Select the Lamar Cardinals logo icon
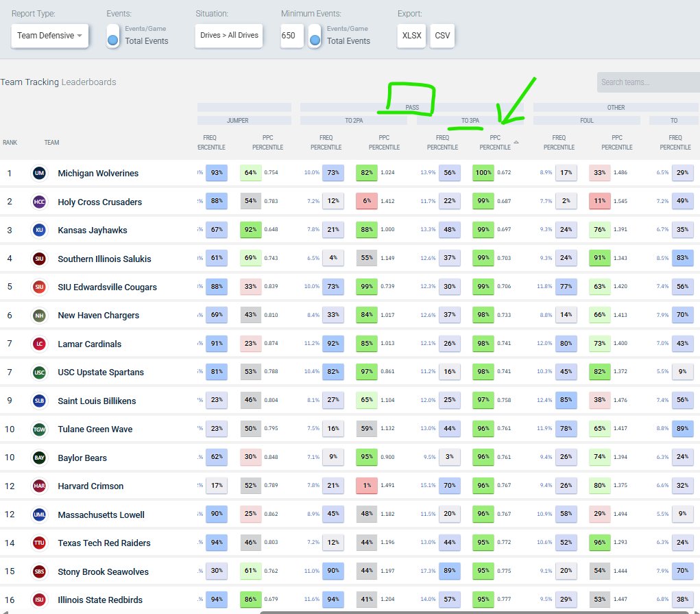The image size is (700, 614). (39, 344)
